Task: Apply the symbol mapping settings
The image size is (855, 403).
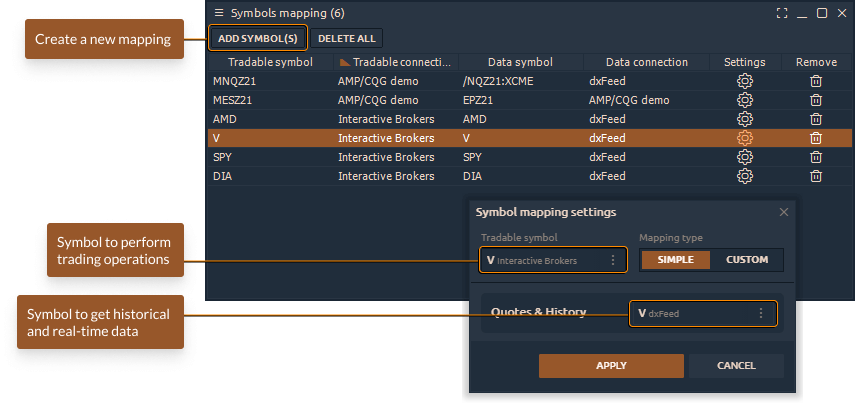Action: (611, 366)
